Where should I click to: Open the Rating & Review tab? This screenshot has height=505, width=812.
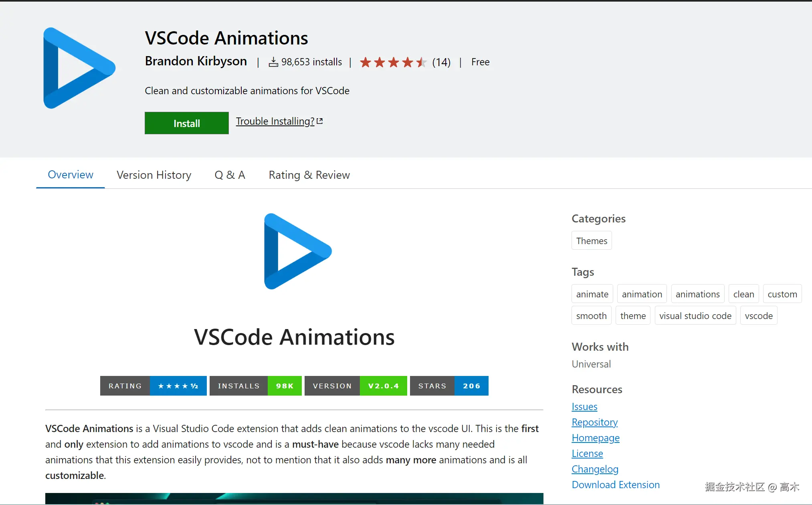pyautogui.click(x=309, y=175)
